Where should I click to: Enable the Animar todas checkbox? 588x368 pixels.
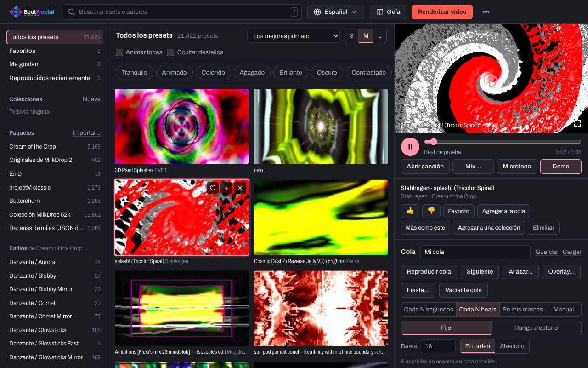[x=119, y=52]
